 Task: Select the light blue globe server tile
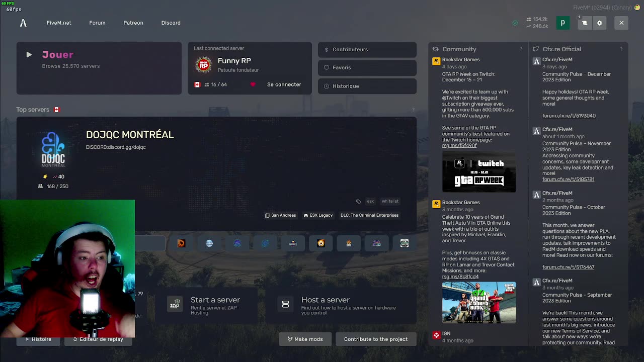[x=209, y=243]
